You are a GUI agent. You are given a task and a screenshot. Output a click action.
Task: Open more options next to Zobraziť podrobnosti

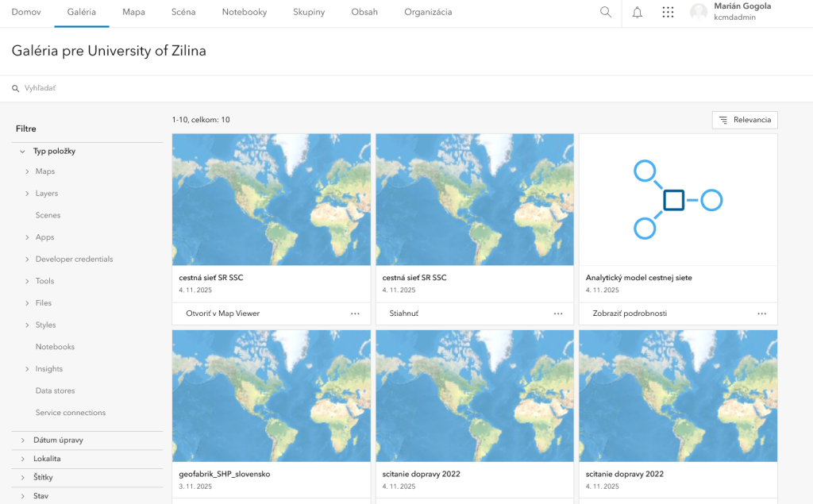tap(761, 314)
